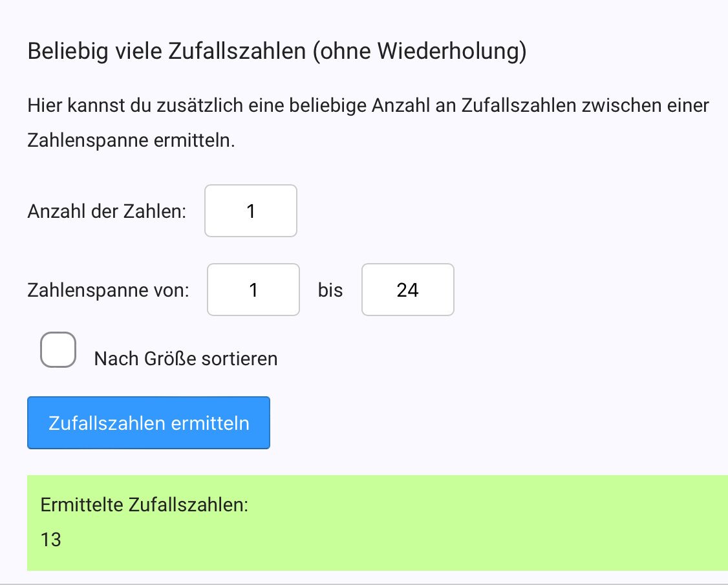The image size is (728, 585).
Task: Select the "bis" end value field showing 24
Action: 407,290
